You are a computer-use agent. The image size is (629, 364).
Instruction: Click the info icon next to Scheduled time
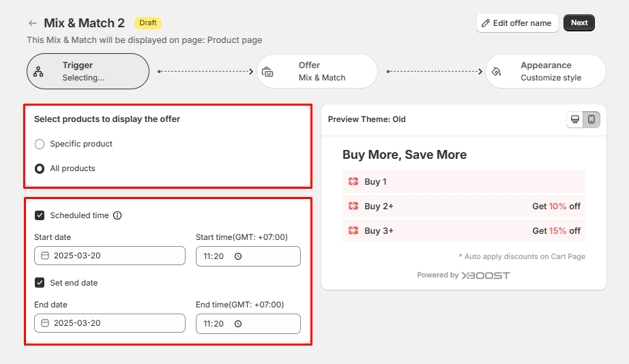tap(117, 215)
